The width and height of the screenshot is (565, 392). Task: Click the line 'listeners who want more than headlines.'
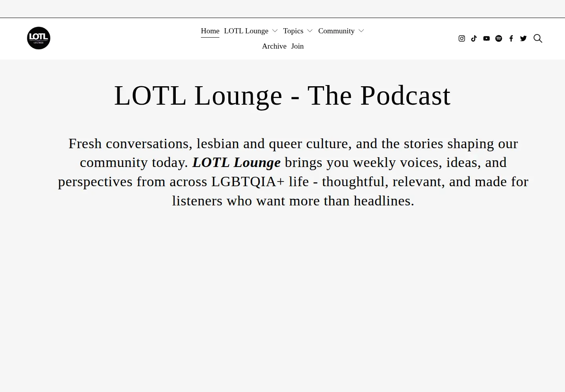(x=293, y=201)
